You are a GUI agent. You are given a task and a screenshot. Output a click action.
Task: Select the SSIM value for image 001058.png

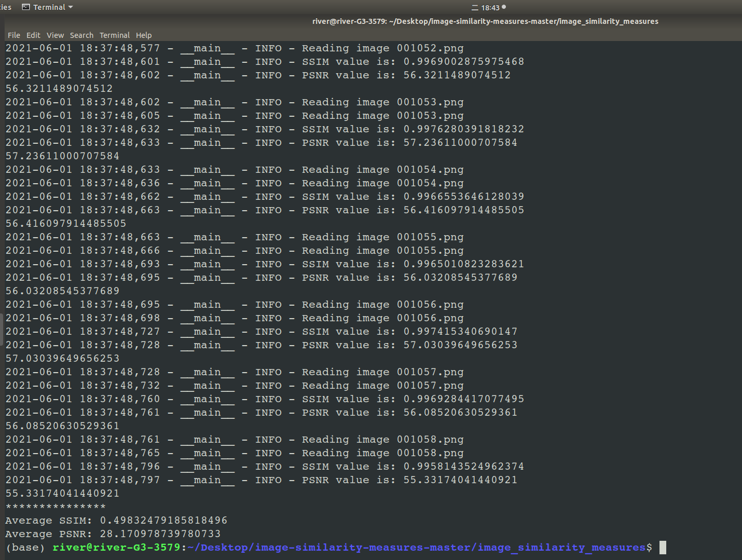point(463,466)
